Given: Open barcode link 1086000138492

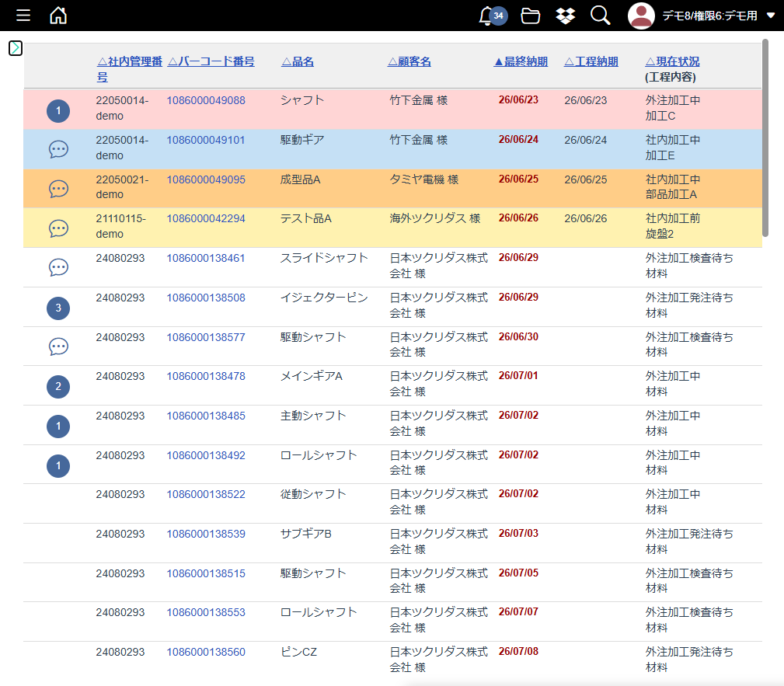Looking at the screenshot, I should click(206, 455).
